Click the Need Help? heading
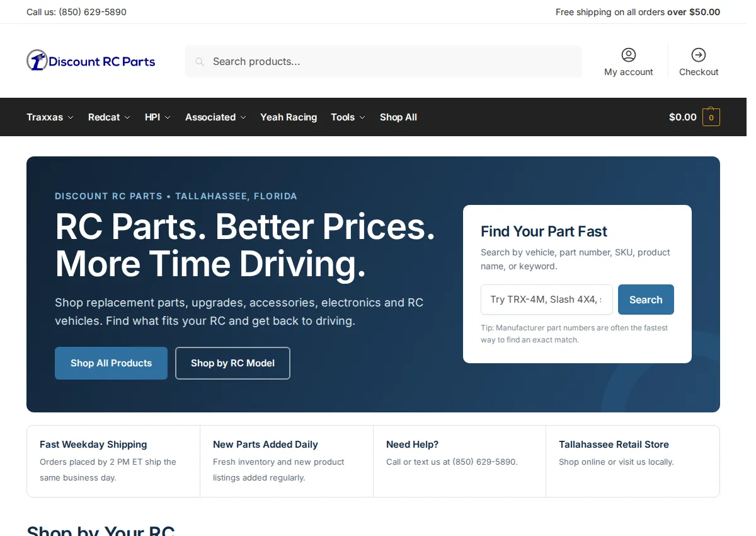Screen dimensions: 756x536 [x=412, y=445]
